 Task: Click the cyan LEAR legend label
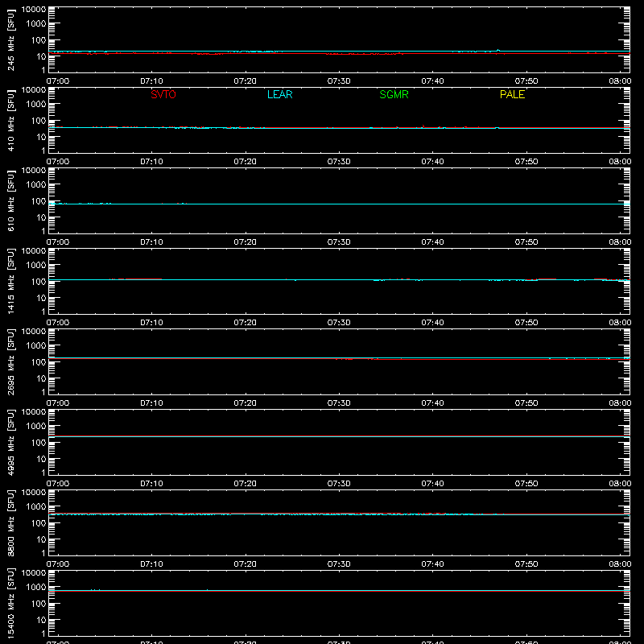click(279, 94)
